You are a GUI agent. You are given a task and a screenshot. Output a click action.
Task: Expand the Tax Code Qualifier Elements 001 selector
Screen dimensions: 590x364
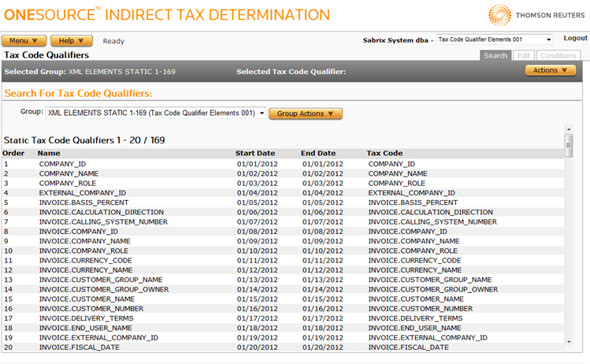point(494,39)
